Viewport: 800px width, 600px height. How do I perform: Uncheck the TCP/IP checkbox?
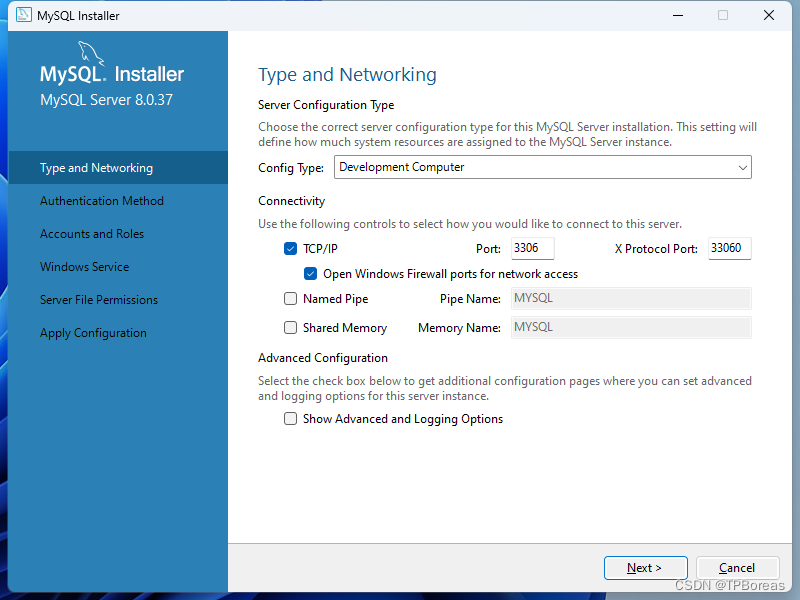tap(290, 248)
